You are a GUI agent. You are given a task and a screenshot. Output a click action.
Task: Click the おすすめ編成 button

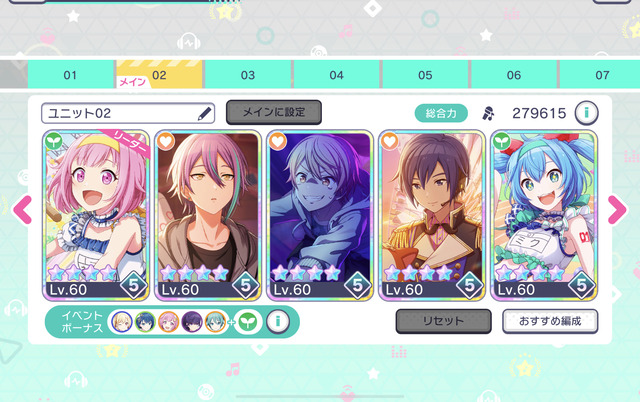550,321
